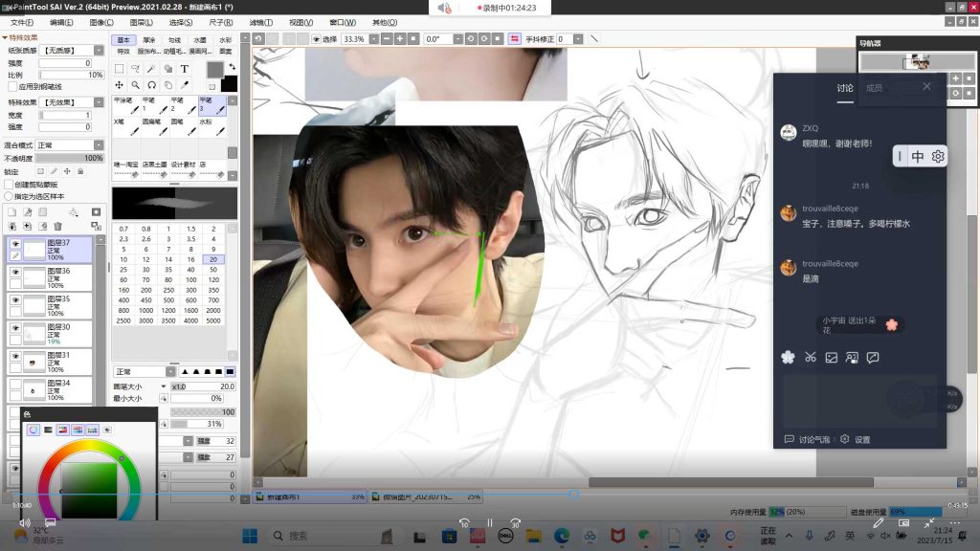Viewport: 980px width, 551px height.
Task: Pick the Move tool in toolbox
Action: [x=119, y=85]
